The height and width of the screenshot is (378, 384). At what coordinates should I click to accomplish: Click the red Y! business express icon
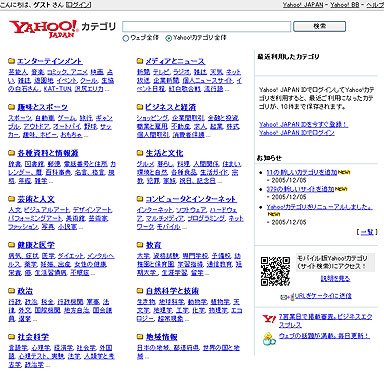coord(269,319)
